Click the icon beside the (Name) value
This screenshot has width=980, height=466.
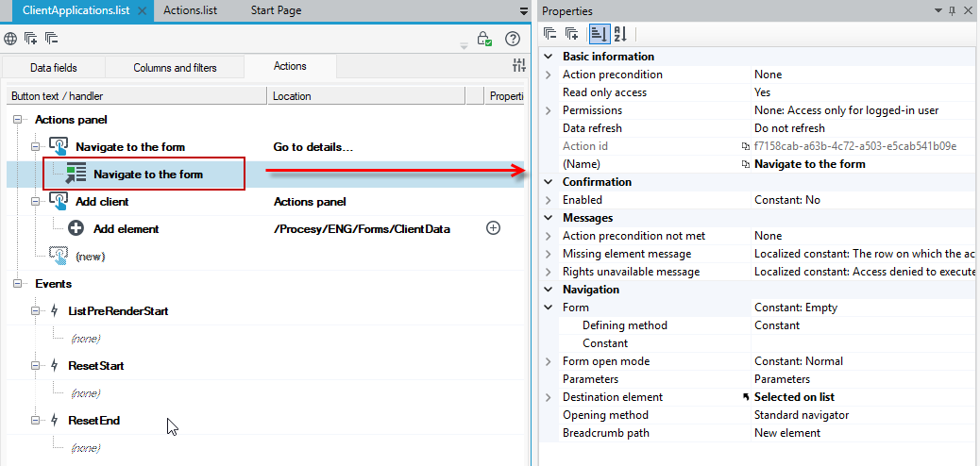pos(745,164)
